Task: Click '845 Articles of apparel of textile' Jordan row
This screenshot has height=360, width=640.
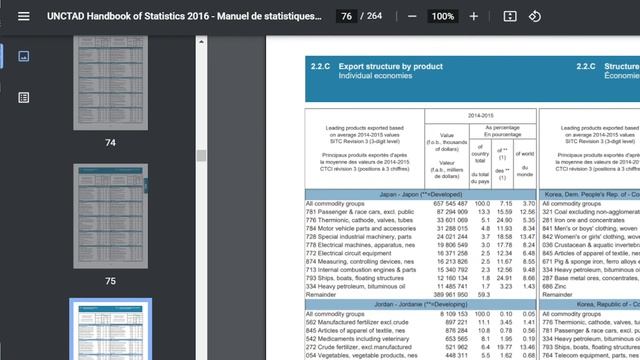Action: (x=420, y=331)
